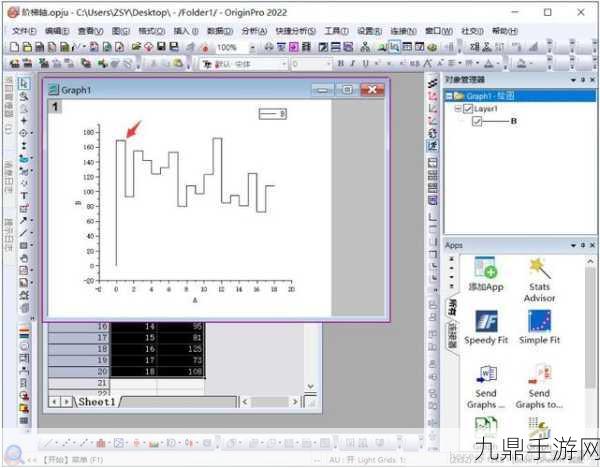Select Graph1 node in Object Manager

point(520,96)
